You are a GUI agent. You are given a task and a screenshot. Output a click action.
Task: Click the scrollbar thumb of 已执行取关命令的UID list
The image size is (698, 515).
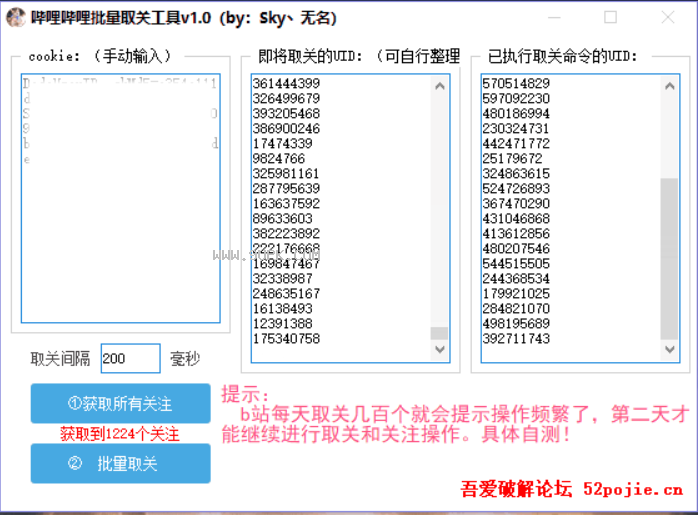coord(670,259)
